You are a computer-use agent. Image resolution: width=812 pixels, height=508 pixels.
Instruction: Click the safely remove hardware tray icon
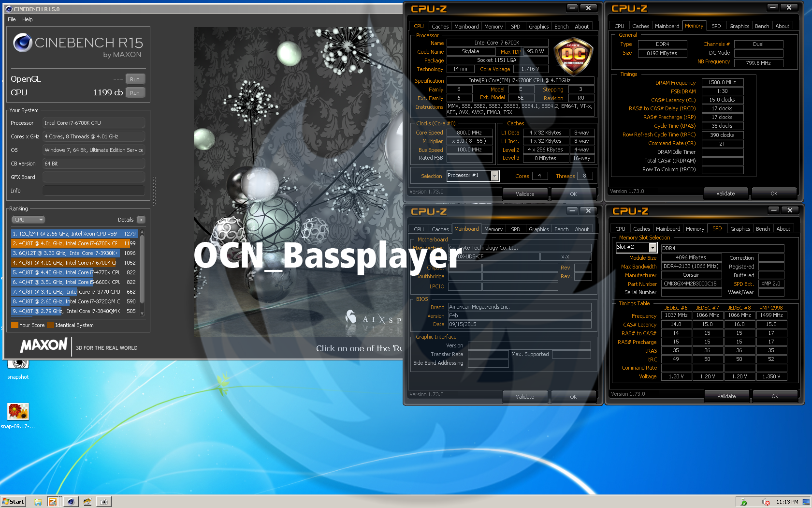click(744, 502)
